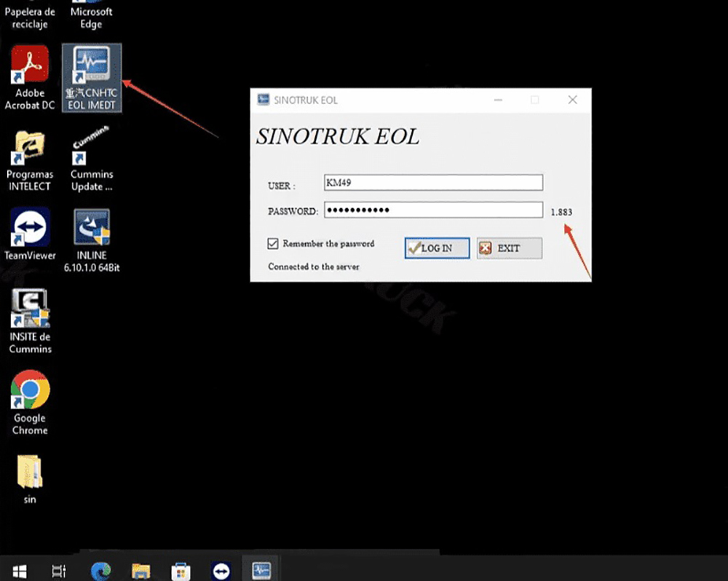
Task: Launch Edge from the taskbar
Action: click(100, 570)
